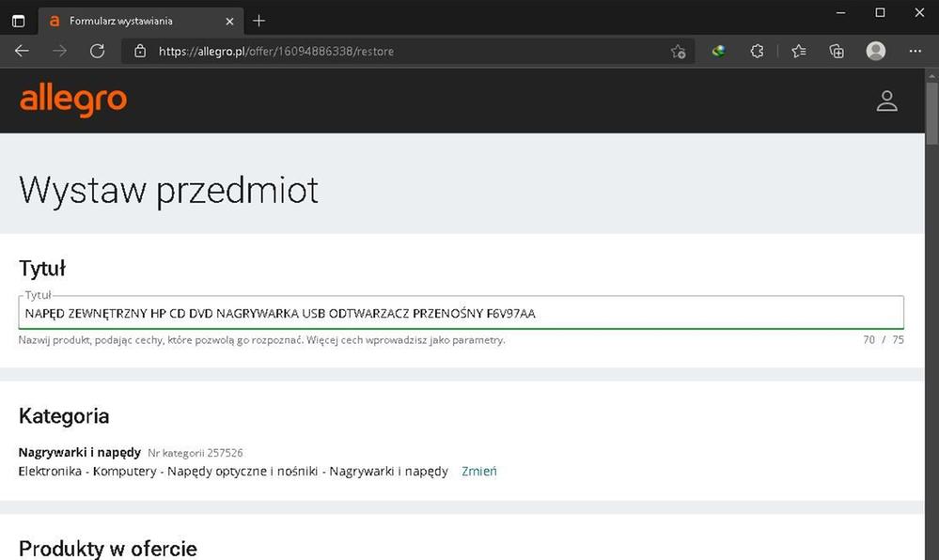Image resolution: width=939 pixels, height=560 pixels.
Task: Click the Zmień category link
Action: [x=479, y=472]
